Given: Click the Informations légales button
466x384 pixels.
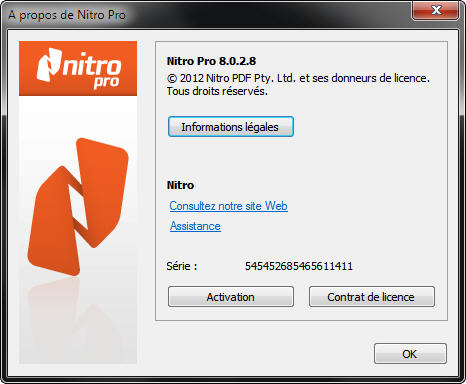Looking at the screenshot, I should point(231,127).
